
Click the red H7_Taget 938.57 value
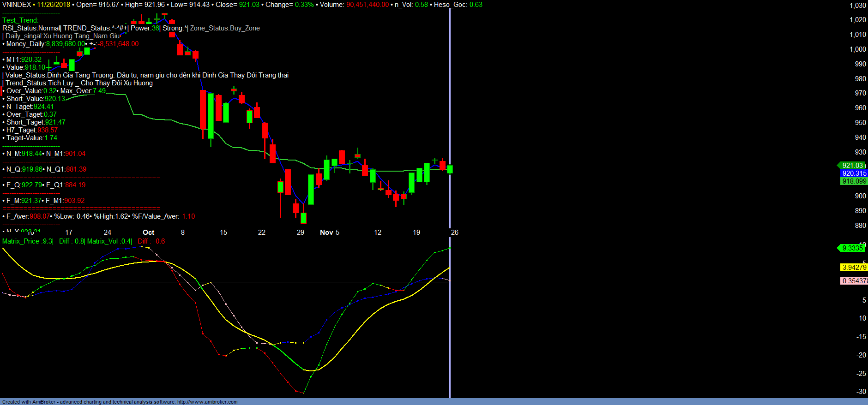click(x=48, y=130)
